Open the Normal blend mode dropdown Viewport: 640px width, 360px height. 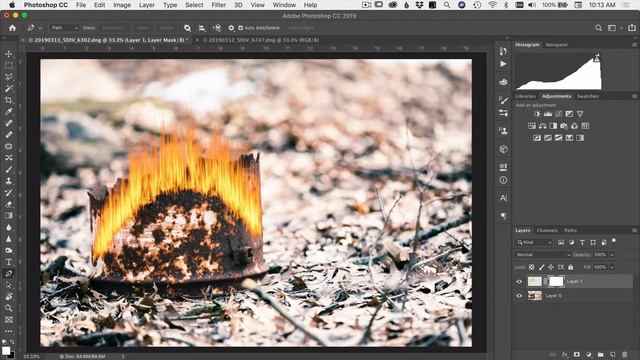click(x=542, y=255)
